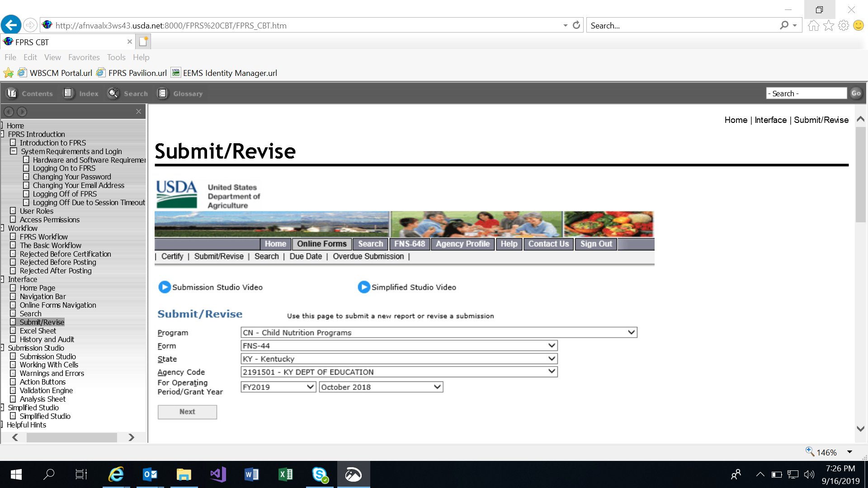
Task: Close the table of contents pane
Action: [139, 112]
